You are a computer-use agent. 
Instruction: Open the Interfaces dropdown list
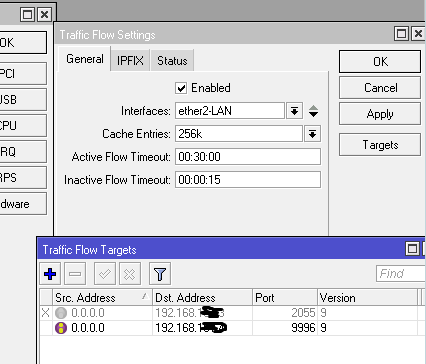pos(294,111)
